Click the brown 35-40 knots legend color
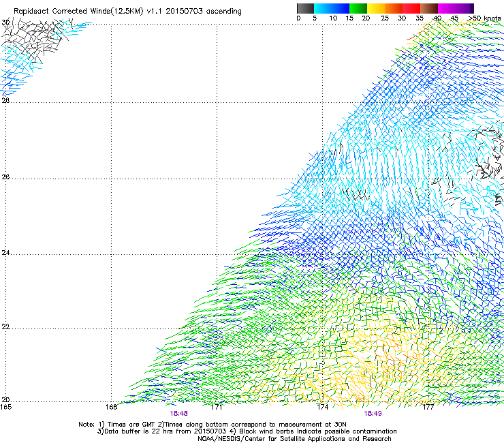The height and width of the screenshot is (443, 504). click(429, 8)
